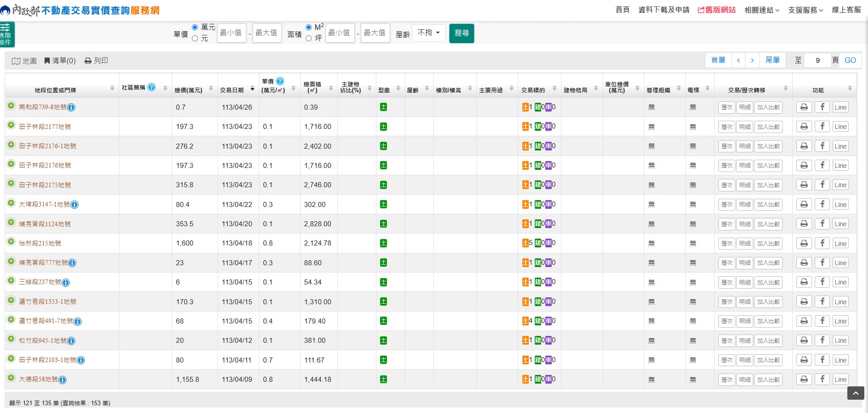Choose the 坪 area unit radio button

pyautogui.click(x=309, y=39)
